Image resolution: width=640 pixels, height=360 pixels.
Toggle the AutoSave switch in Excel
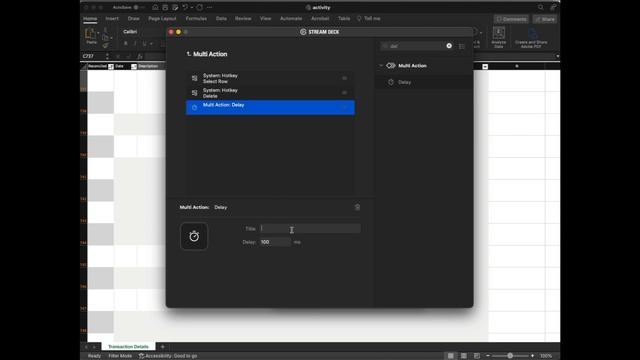coord(139,7)
